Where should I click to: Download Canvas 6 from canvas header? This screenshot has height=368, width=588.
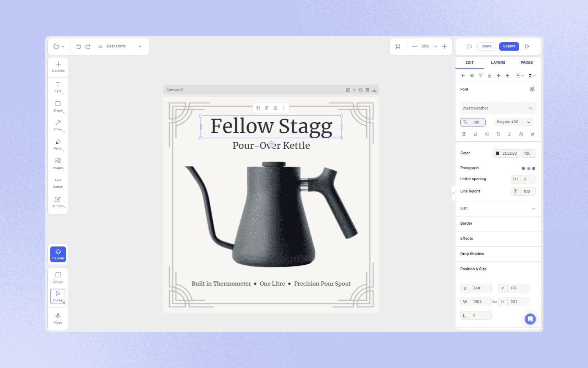[374, 90]
